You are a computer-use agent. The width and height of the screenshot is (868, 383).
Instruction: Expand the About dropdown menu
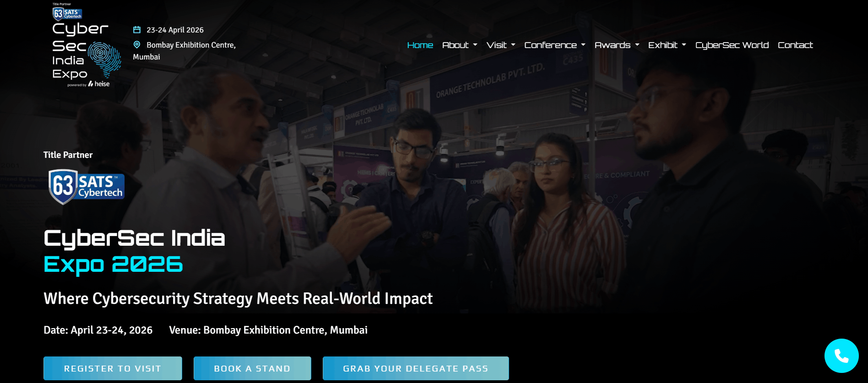pos(460,45)
